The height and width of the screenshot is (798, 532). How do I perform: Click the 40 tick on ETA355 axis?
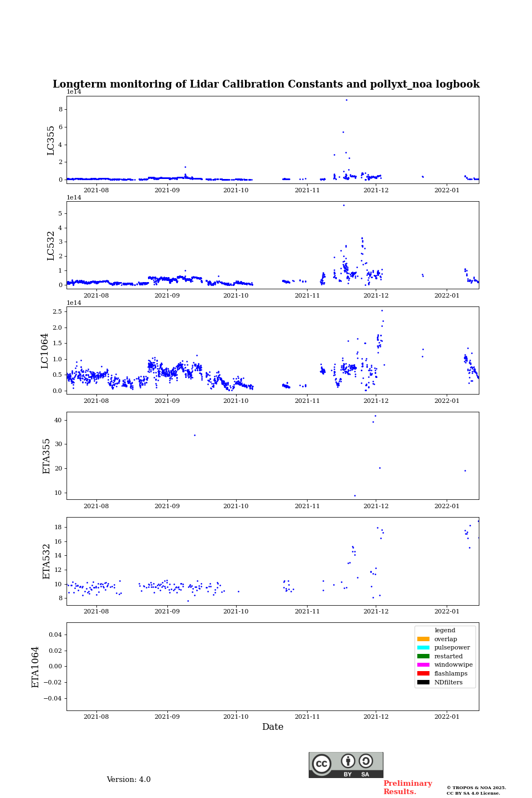pos(58,420)
